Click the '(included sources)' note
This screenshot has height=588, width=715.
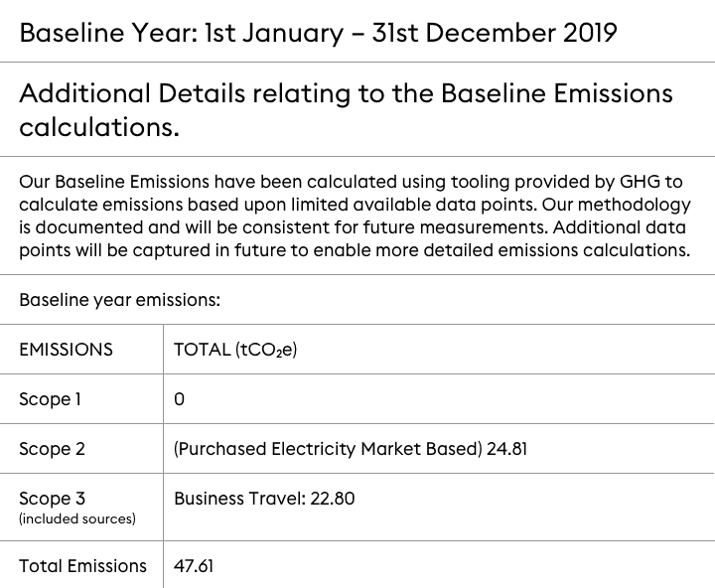pyautogui.click(x=77, y=518)
